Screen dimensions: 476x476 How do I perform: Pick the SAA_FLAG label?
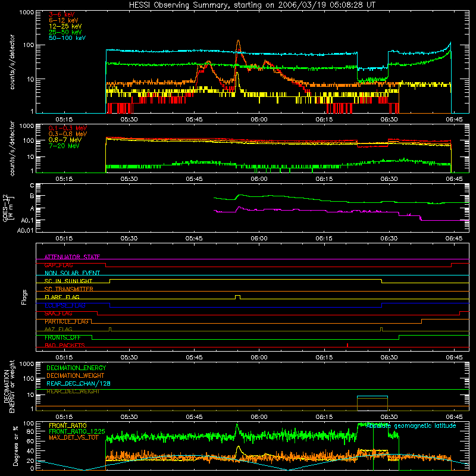(x=58, y=314)
